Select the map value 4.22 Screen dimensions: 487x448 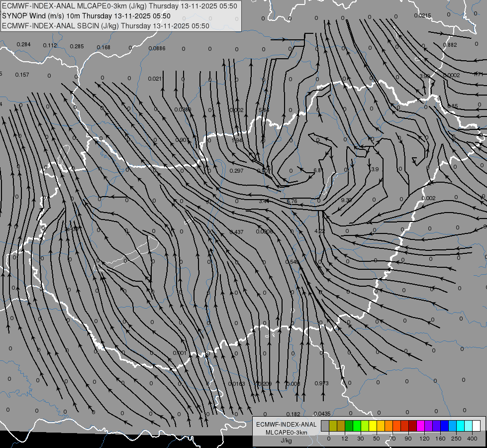click(x=319, y=231)
